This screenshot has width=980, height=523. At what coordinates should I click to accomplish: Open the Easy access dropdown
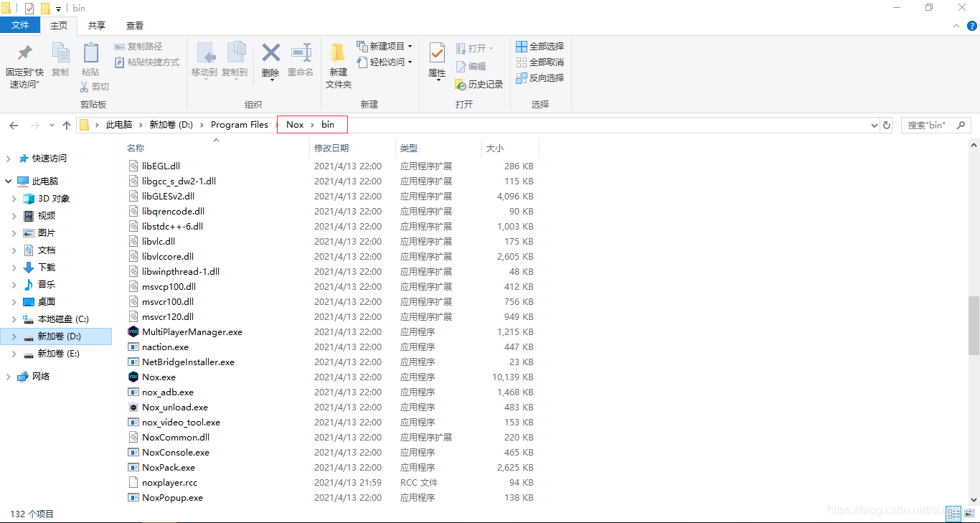pyautogui.click(x=385, y=62)
